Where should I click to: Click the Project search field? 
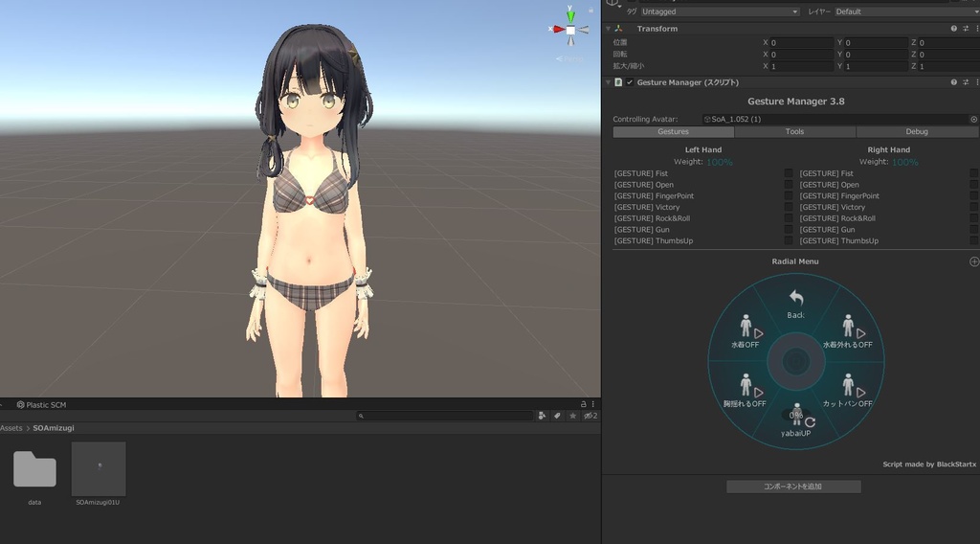click(x=445, y=416)
